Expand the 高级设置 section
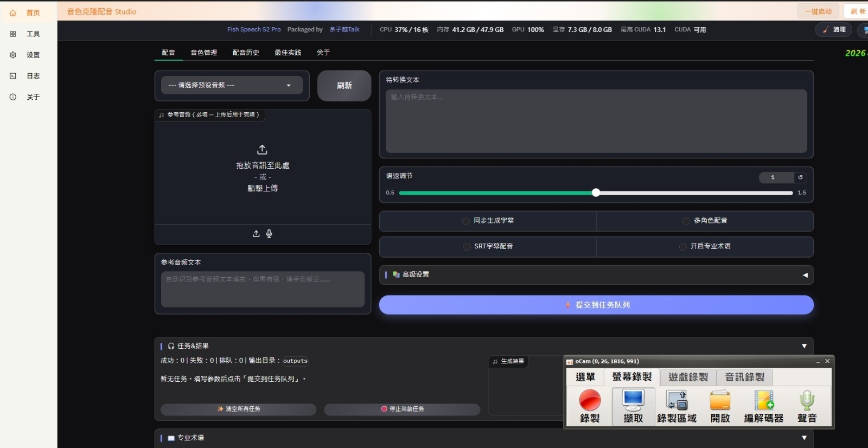The height and width of the screenshot is (448, 868). coord(596,274)
